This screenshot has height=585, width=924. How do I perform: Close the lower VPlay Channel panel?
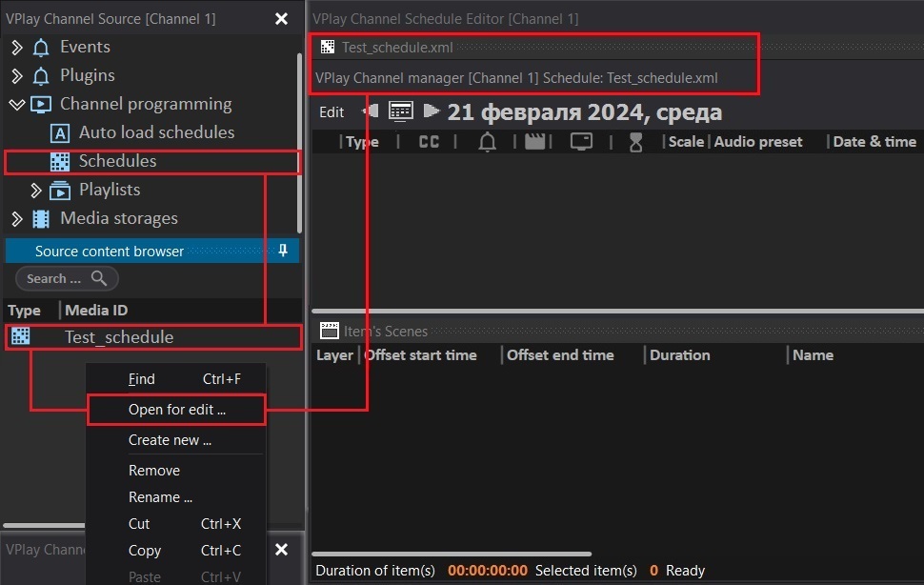point(282,549)
